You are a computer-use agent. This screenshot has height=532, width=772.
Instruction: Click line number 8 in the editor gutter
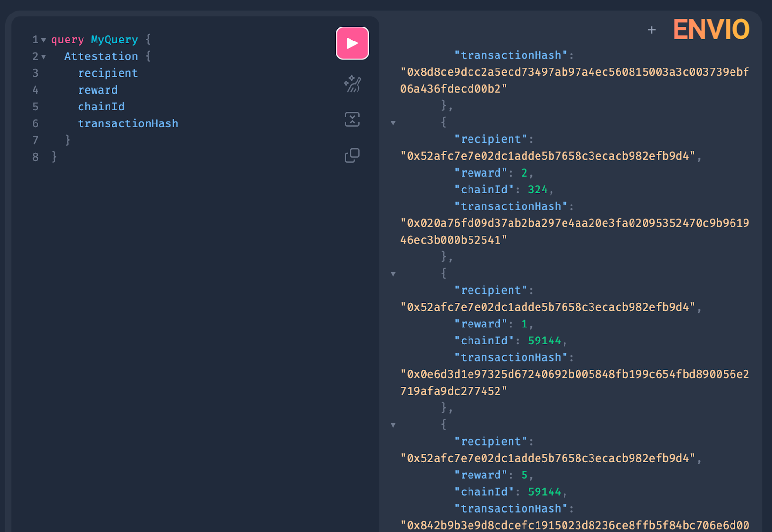point(35,156)
